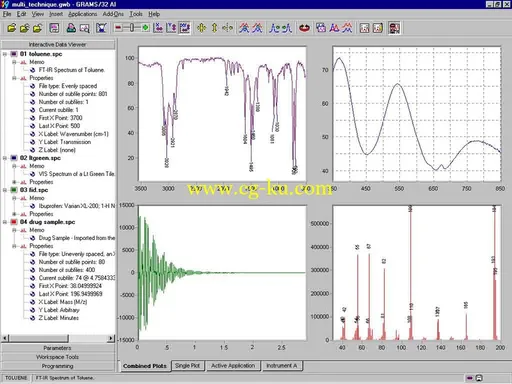Expand Properties under 02 ltgreen.spc

[x=14, y=182]
